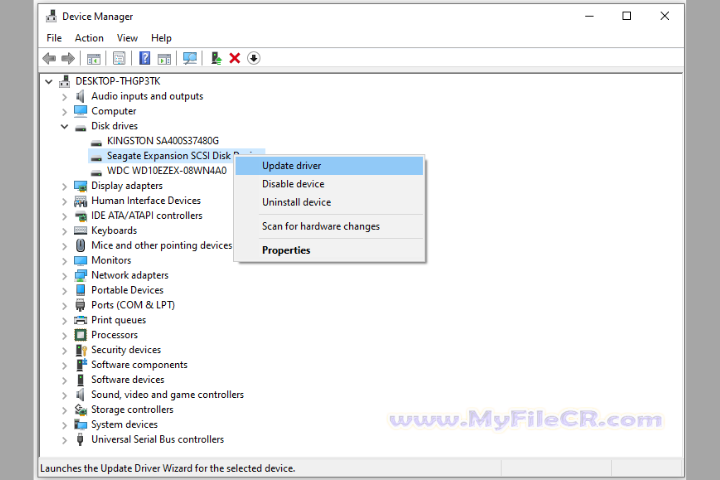Click the printer icon beside Print queues
The image size is (720, 480).
click(80, 320)
